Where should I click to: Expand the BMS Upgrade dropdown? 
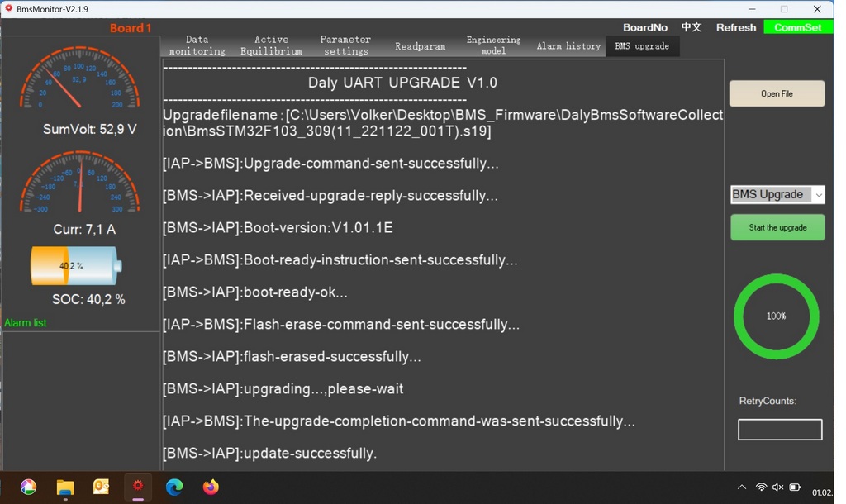pyautogui.click(x=818, y=195)
